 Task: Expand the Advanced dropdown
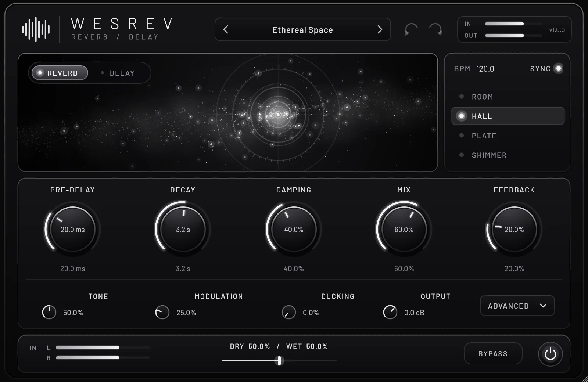pos(517,306)
